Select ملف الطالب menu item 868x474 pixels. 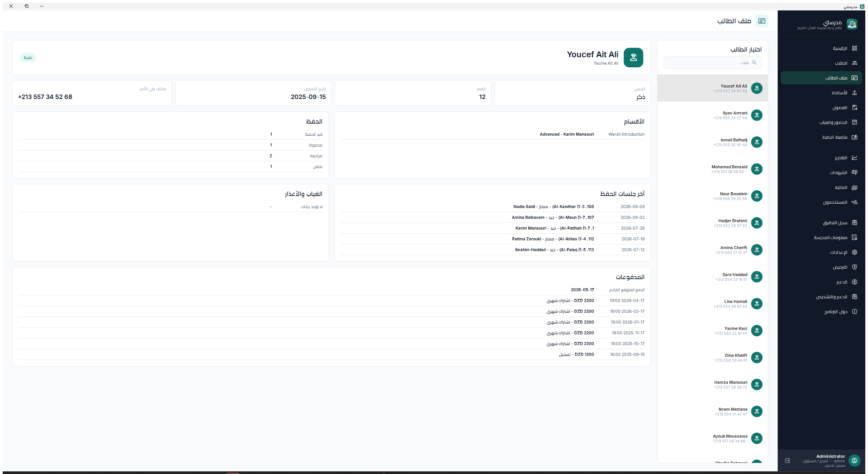click(x=821, y=78)
